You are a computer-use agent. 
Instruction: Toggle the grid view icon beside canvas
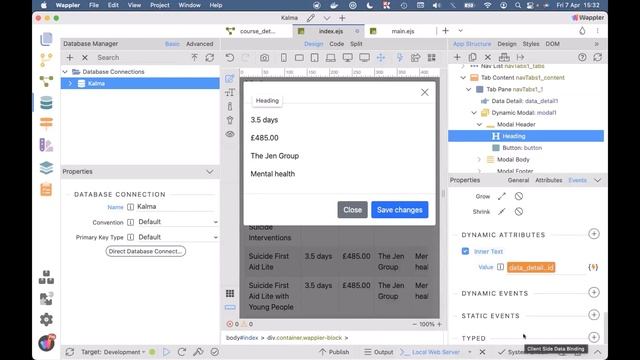(230, 293)
